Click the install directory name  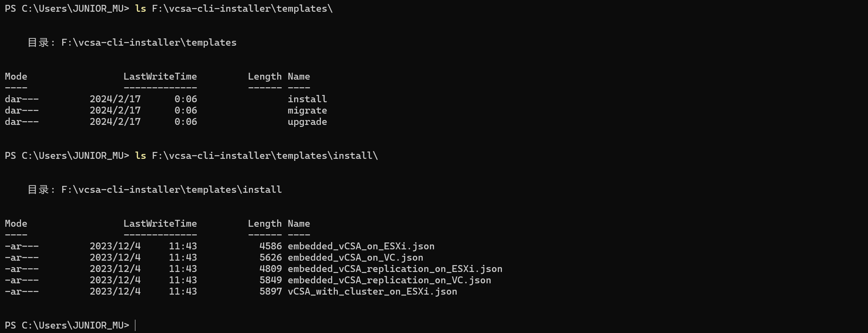(307, 99)
